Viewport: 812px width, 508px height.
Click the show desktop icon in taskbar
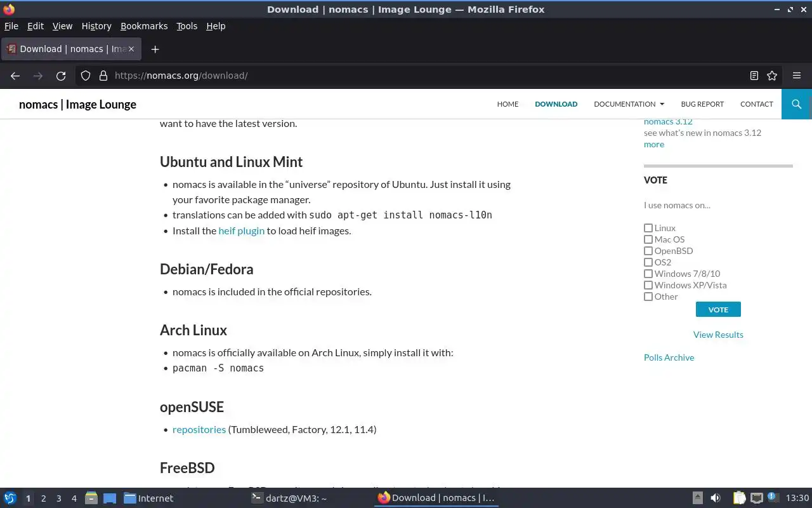110,498
